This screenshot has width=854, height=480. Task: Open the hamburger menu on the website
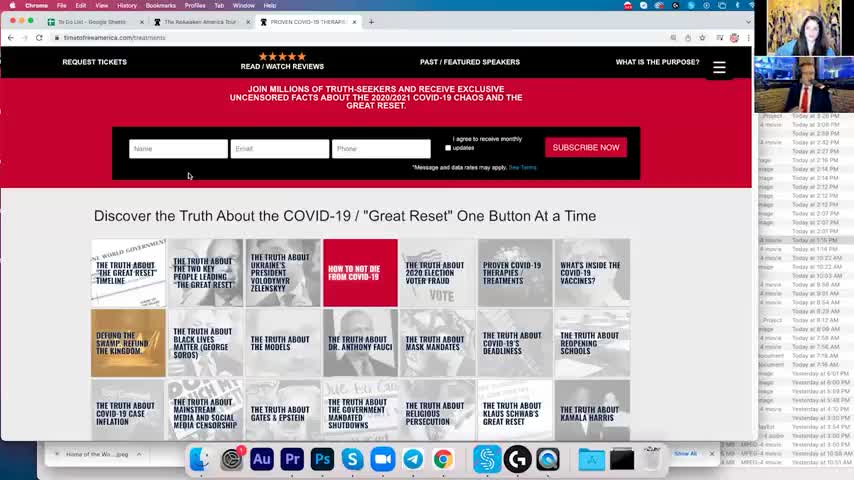click(719, 68)
